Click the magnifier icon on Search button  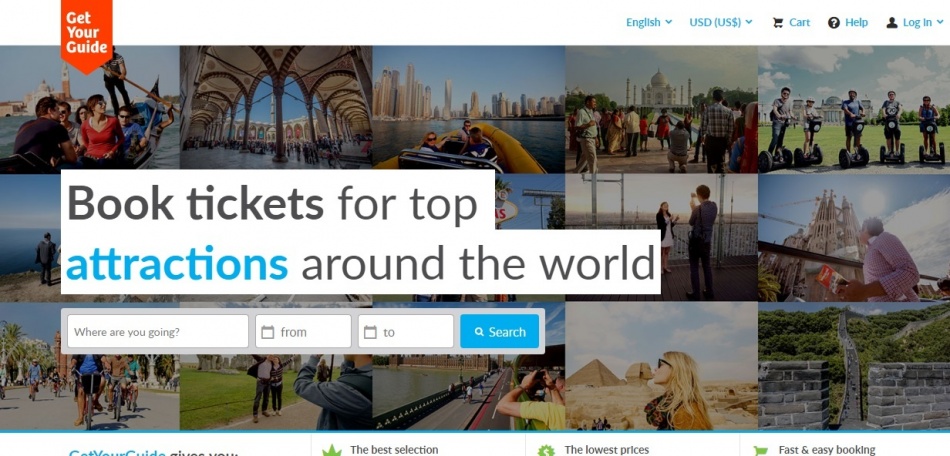[x=479, y=332]
